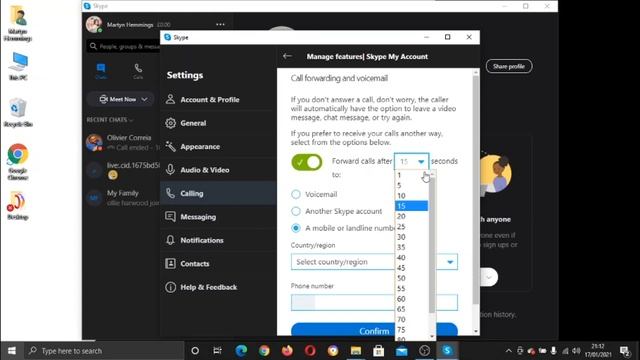
Task: Open Help & Feedback section
Action: (218, 287)
